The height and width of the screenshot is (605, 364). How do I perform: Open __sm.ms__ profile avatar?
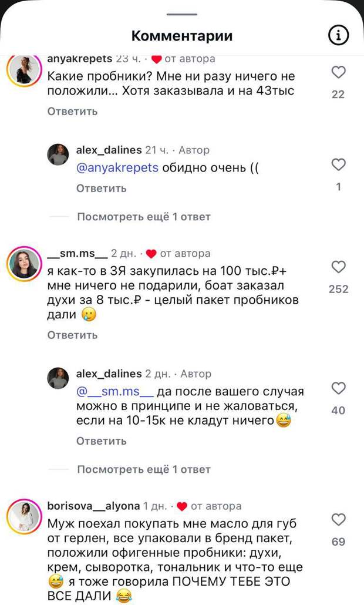[x=24, y=264]
